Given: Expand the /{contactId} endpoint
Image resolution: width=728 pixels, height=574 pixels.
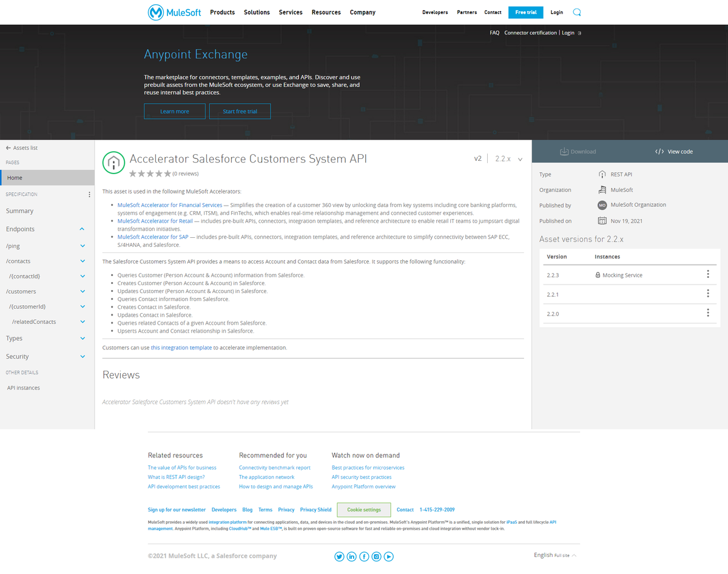Looking at the screenshot, I should pyautogui.click(x=83, y=277).
